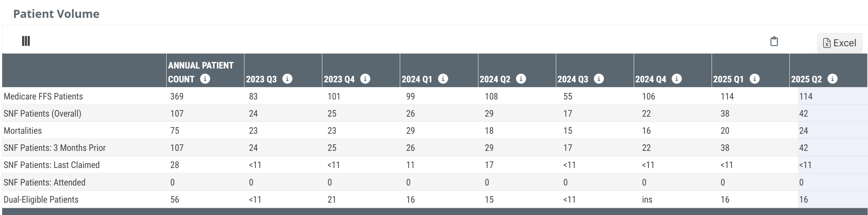Click the Patient Volume heading
This screenshot has height=215, width=868.
56,14
